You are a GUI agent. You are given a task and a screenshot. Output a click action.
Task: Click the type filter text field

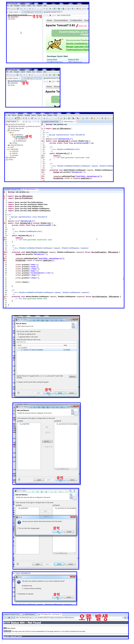point(47,342)
